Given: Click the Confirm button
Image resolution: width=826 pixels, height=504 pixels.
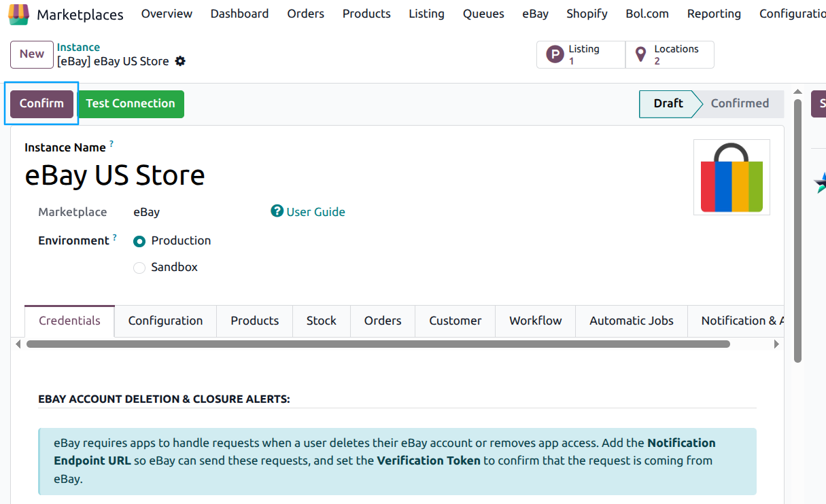Looking at the screenshot, I should pyautogui.click(x=41, y=103).
